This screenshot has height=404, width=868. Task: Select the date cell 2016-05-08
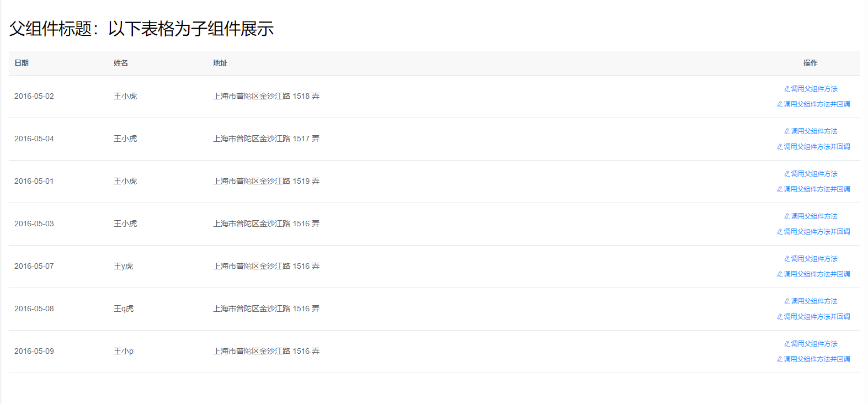[34, 309]
